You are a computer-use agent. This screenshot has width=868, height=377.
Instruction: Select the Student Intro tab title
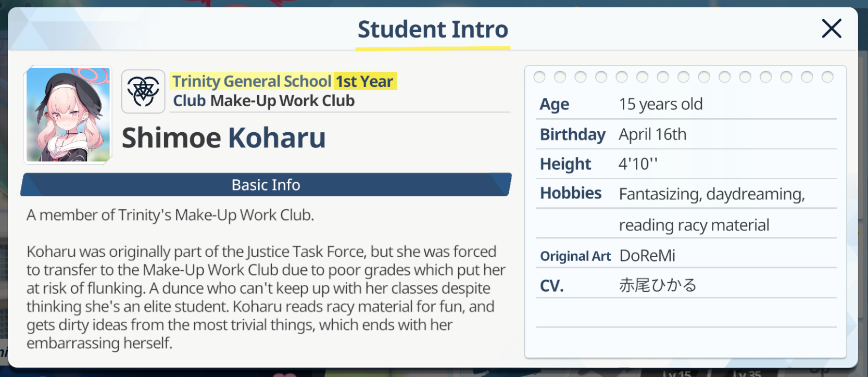tap(433, 30)
